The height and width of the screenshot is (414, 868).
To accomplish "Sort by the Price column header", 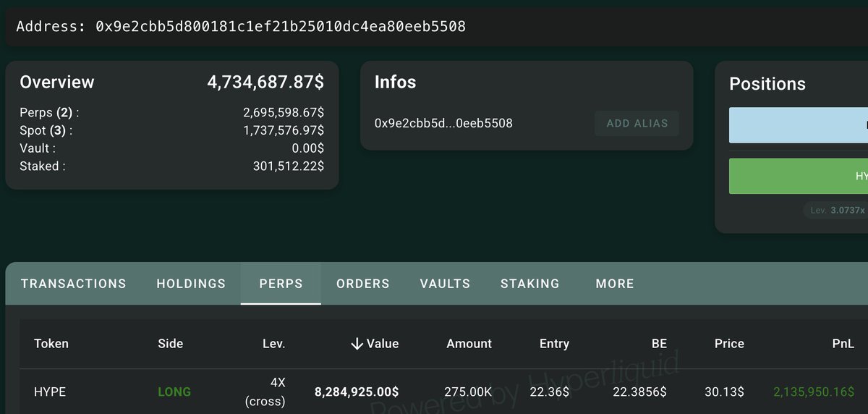I will (x=729, y=344).
